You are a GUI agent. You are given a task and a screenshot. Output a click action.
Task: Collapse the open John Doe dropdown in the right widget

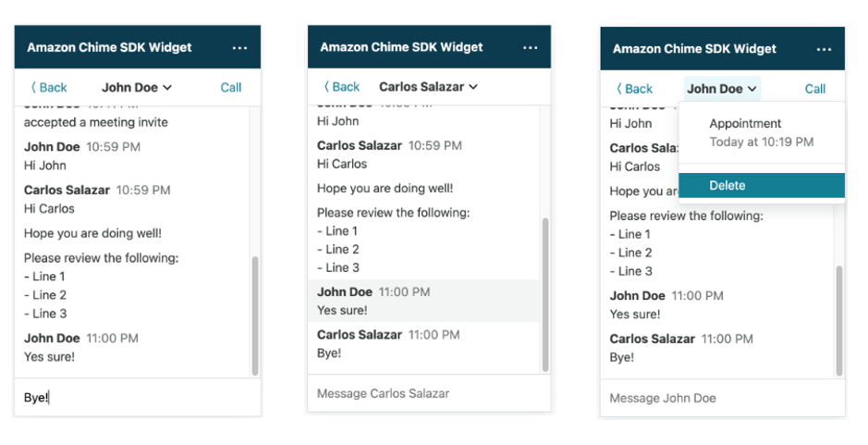pos(722,89)
